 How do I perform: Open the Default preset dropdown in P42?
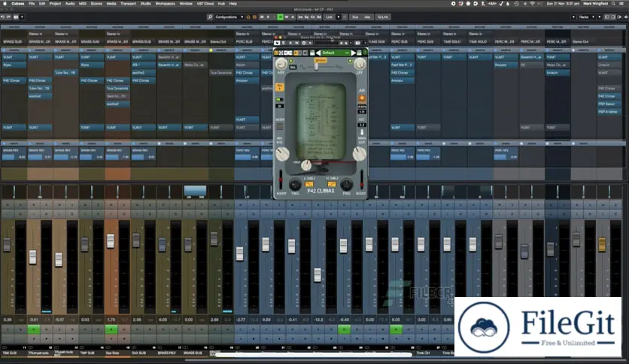point(336,53)
